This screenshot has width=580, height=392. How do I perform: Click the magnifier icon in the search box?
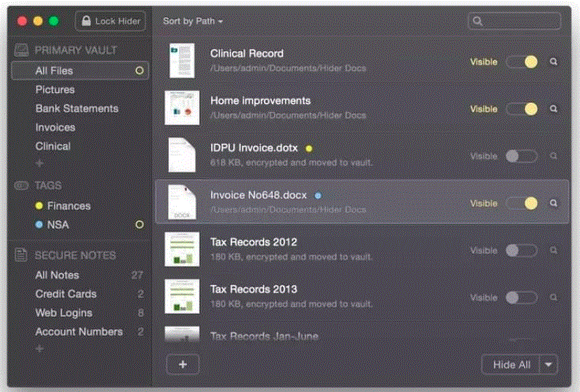pyautogui.click(x=477, y=21)
